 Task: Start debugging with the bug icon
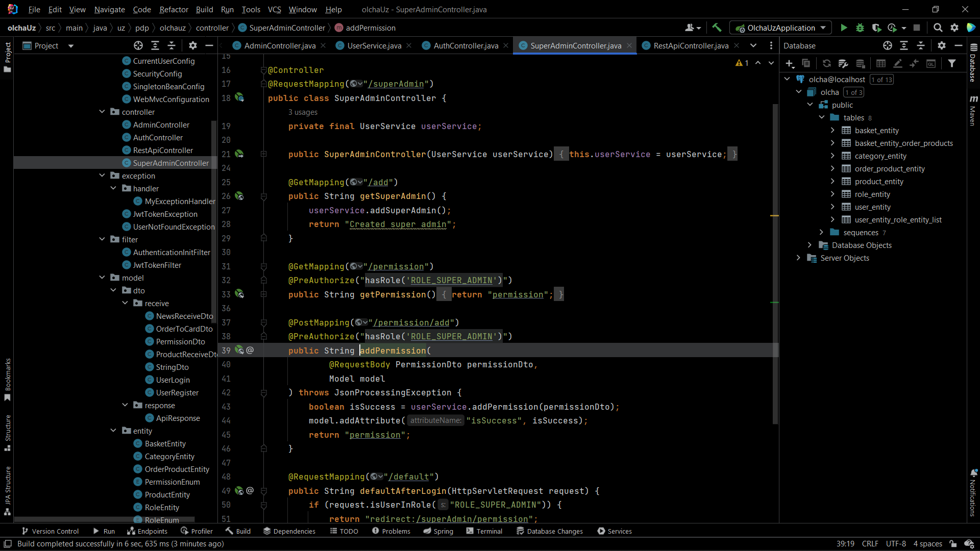pyautogui.click(x=860, y=28)
